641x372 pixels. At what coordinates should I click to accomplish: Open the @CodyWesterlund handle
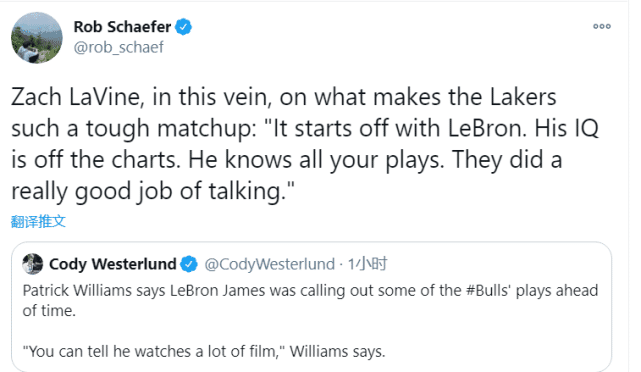tap(269, 264)
